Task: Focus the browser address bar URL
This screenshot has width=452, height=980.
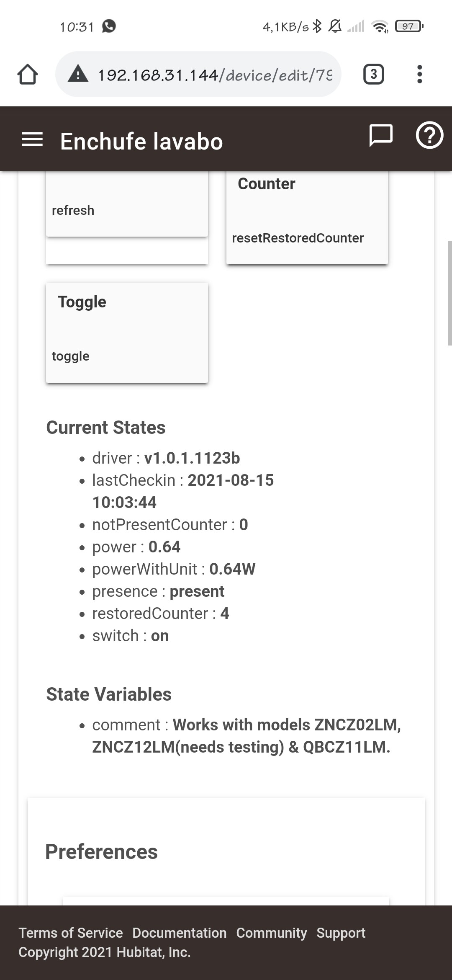Action: coord(215,75)
